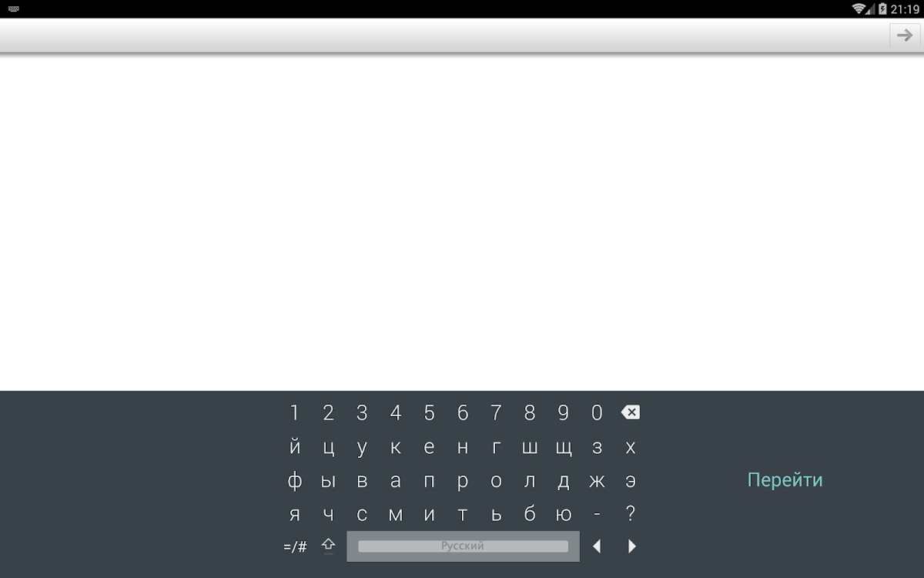Move cursor right with the right arrow key
The height and width of the screenshot is (578, 924).
tap(631, 546)
